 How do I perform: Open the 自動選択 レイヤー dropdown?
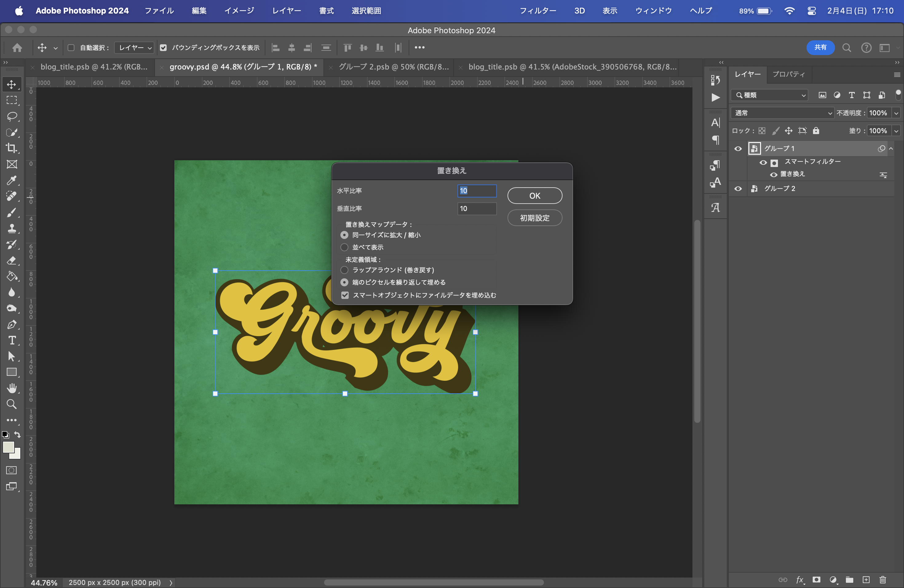click(x=134, y=48)
